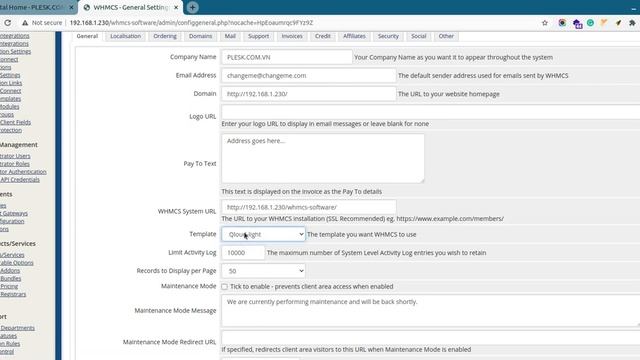Open Domain Pricing sidebar link
Screen dimensions: 640x360
click(x=9, y=286)
